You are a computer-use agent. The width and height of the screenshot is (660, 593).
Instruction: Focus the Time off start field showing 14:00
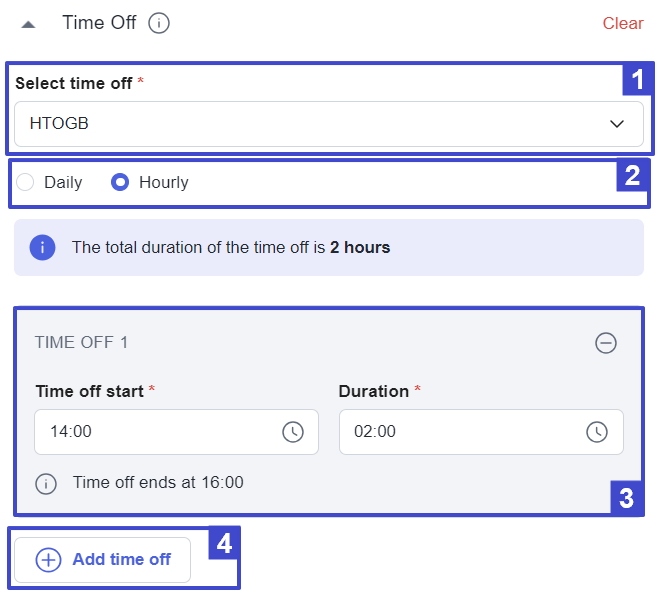pos(176,432)
